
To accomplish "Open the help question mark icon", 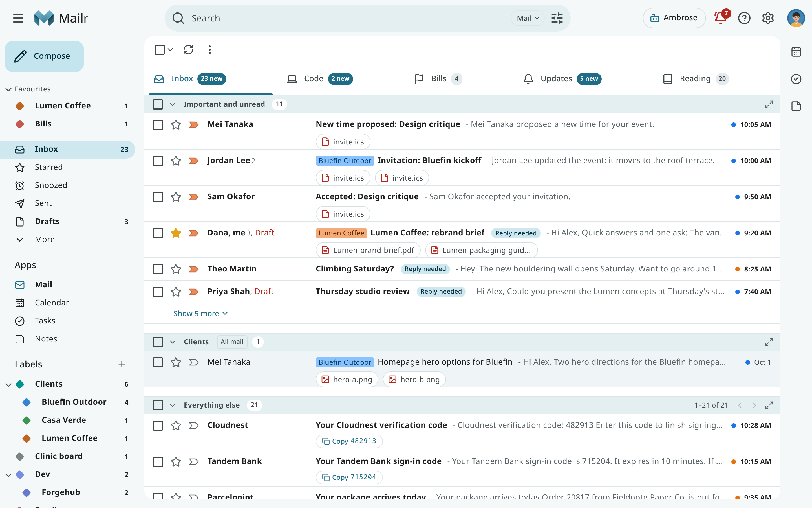I will [x=744, y=18].
